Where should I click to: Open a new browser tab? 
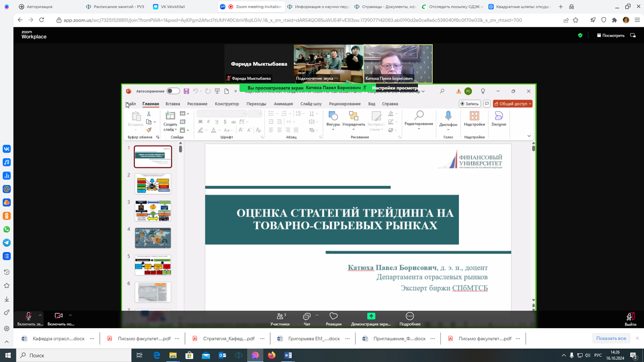[561, 7]
